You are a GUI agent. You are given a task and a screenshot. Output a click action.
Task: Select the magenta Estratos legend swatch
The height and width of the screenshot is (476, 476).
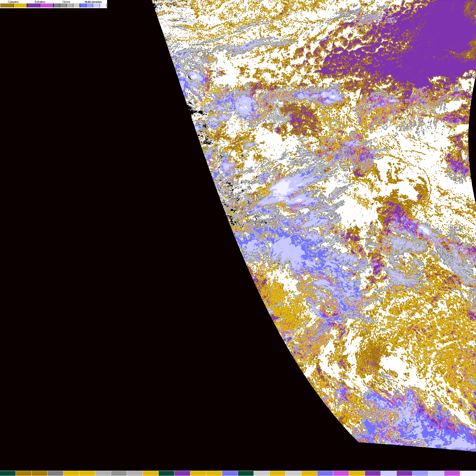click(x=47, y=5)
